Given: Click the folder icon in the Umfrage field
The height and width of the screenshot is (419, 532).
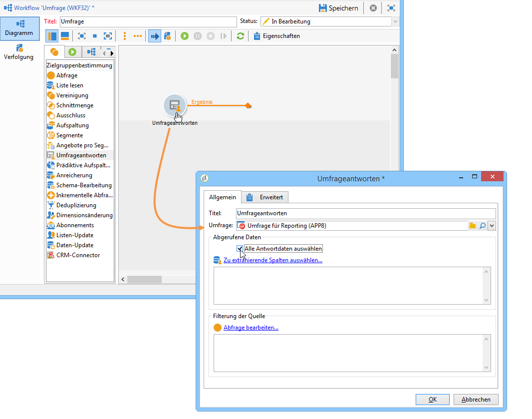Looking at the screenshot, I should coord(472,226).
